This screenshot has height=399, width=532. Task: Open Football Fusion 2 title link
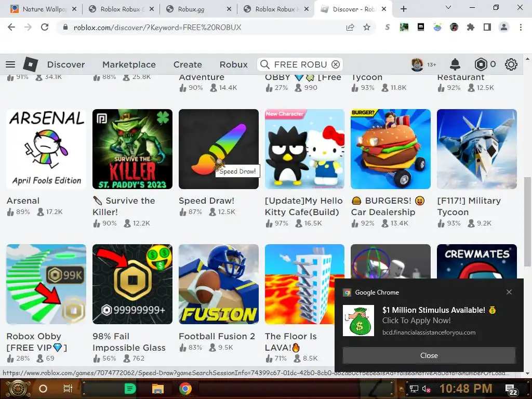pos(217,336)
